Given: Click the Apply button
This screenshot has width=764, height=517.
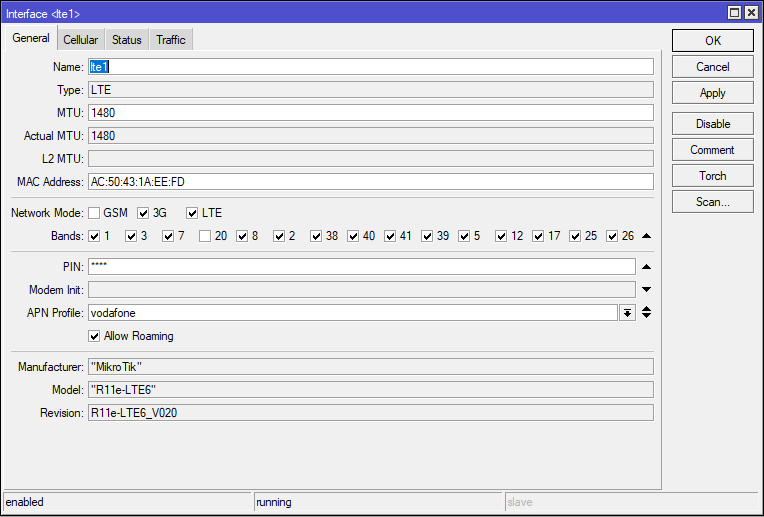Looking at the screenshot, I should point(713,93).
